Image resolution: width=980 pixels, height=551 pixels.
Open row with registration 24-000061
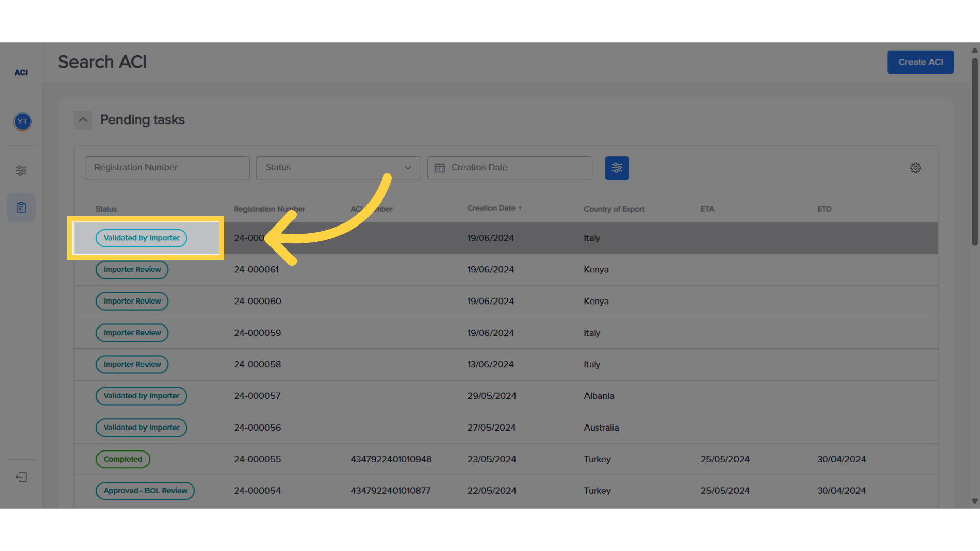(x=256, y=269)
